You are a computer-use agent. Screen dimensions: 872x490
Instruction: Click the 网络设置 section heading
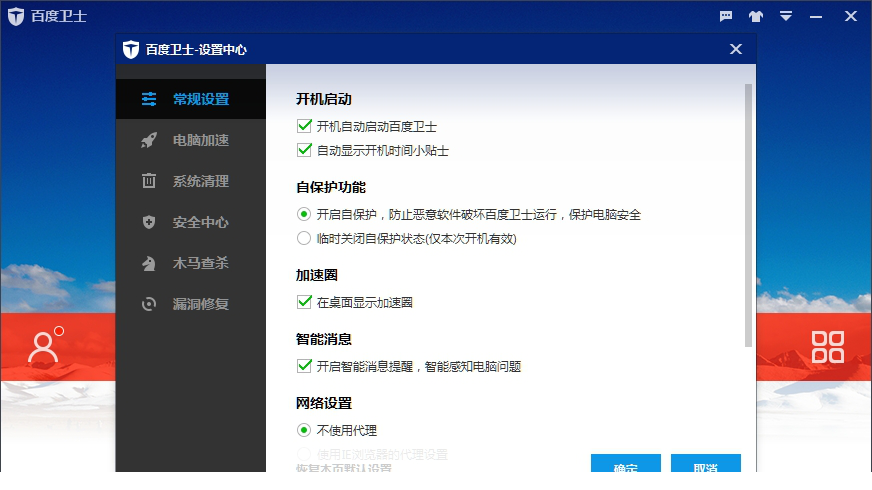pyautogui.click(x=324, y=403)
